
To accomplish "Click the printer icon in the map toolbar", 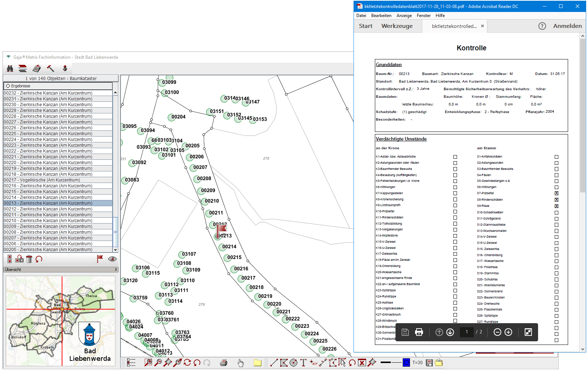I will pyautogui.click(x=224, y=363).
